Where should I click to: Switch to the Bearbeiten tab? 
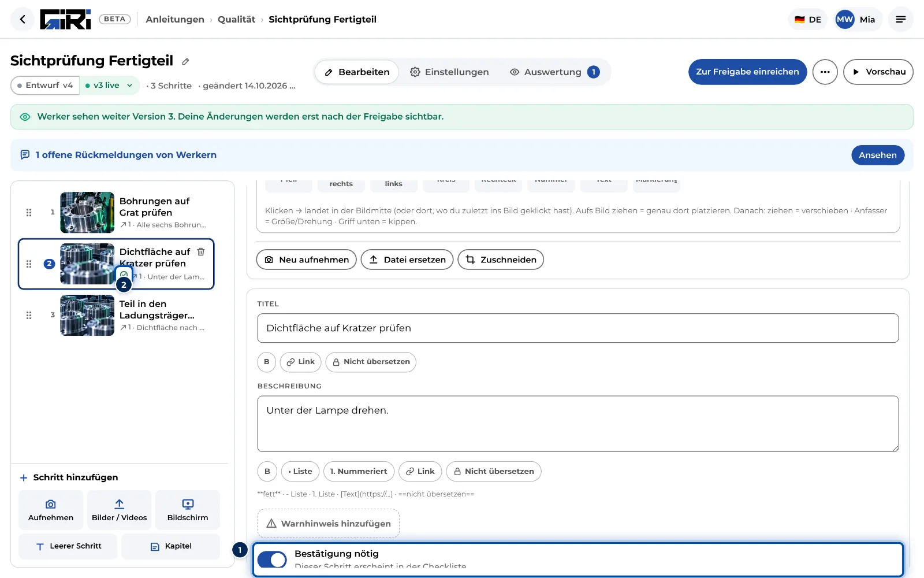[x=357, y=72]
